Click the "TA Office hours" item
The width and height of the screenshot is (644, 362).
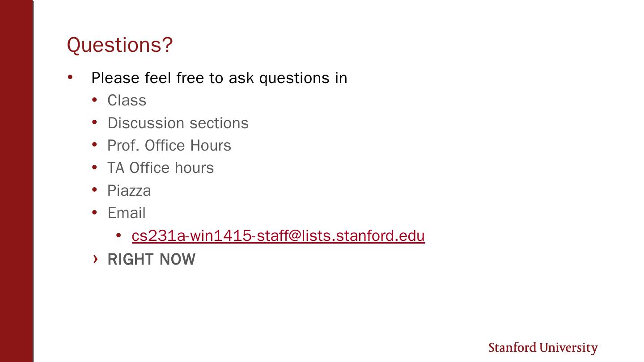click(160, 168)
